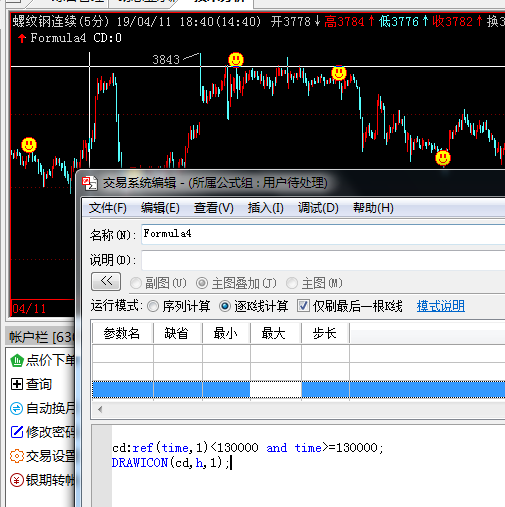505x507 pixels.
Task: Click the red arrow icon beside Formula4 CD:0
Action: coord(22,38)
